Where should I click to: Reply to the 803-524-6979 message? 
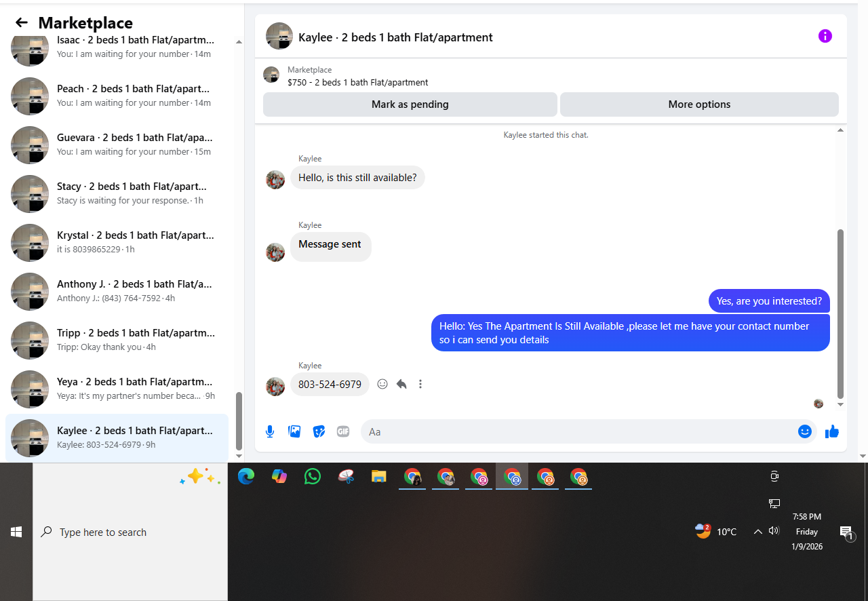coord(401,384)
